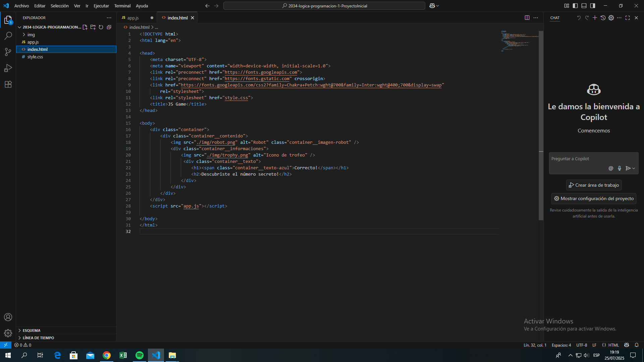Maximize the chat panel
The height and width of the screenshot is (362, 644).
click(628, 18)
